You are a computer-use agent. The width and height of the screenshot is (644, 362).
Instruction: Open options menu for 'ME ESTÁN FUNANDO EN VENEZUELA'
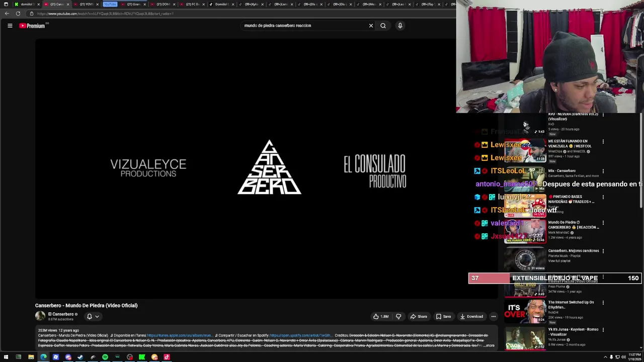coord(603,142)
